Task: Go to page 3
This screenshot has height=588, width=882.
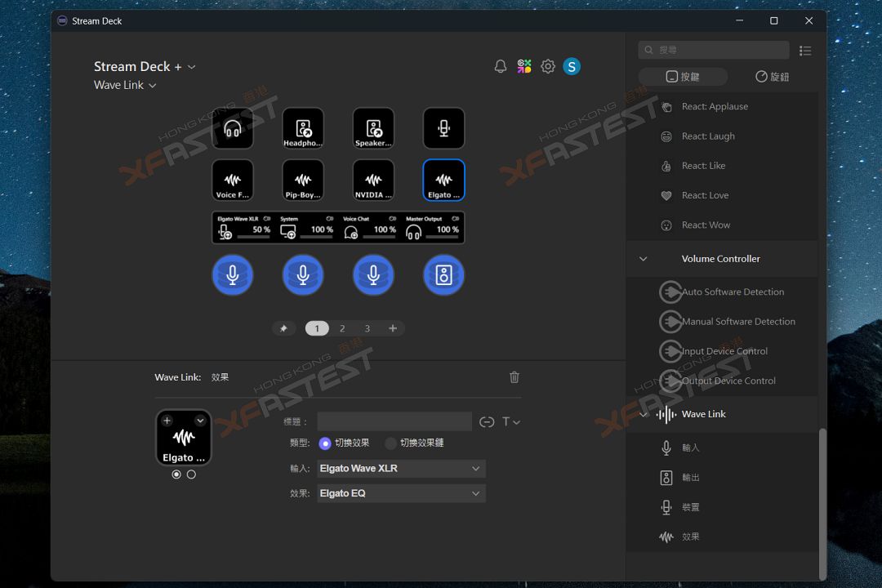Action: click(x=367, y=328)
